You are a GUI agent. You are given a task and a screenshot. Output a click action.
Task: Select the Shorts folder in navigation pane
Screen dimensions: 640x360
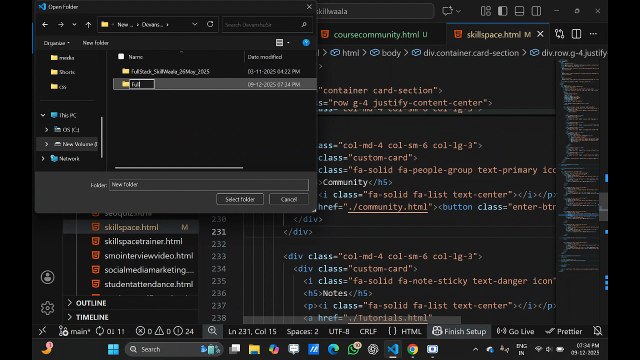coord(63,72)
